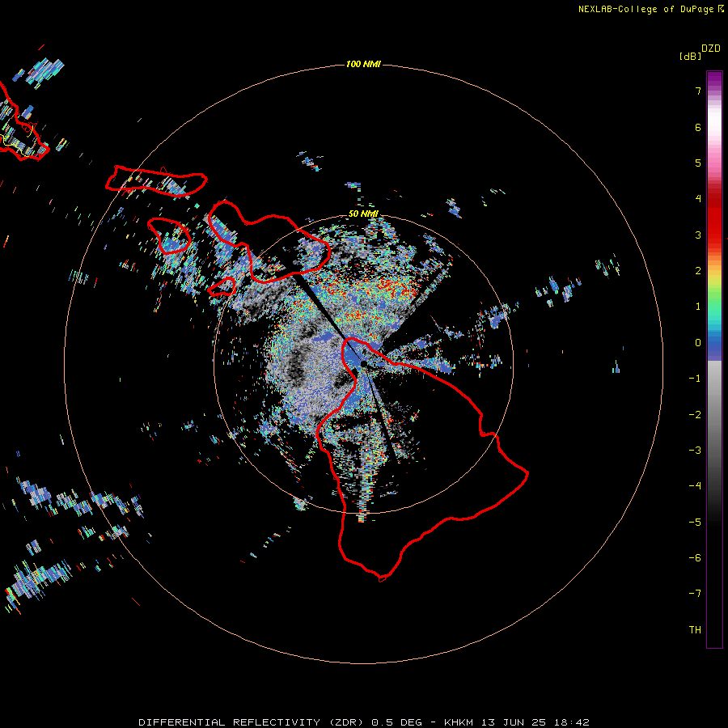Click the blue 0 dB segment of the color bar
The image size is (728, 728).
pyautogui.click(x=714, y=345)
